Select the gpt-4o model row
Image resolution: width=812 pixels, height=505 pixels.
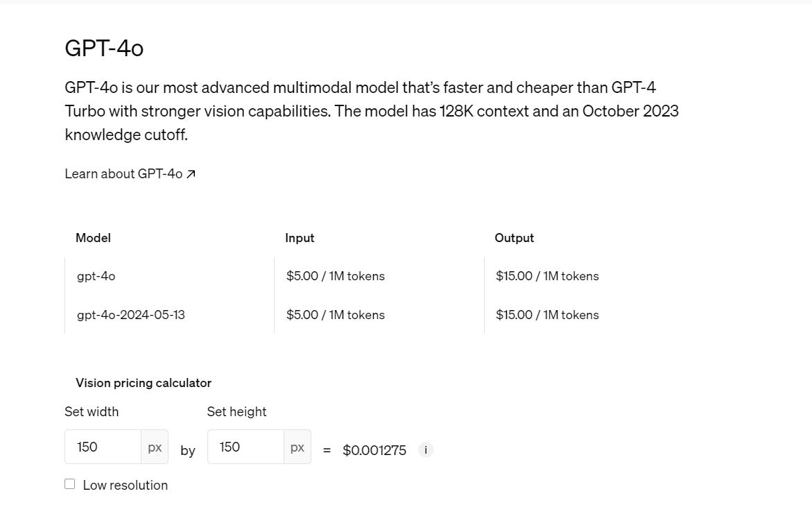95,276
